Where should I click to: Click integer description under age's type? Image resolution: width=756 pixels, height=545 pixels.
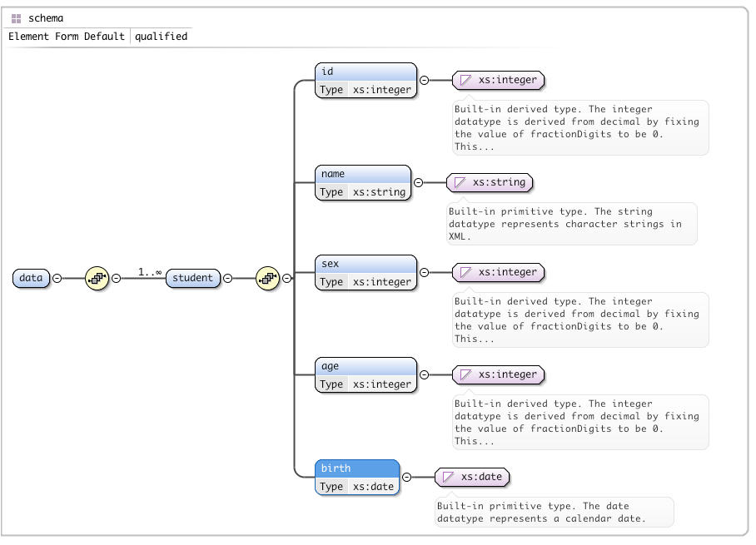tap(577, 422)
